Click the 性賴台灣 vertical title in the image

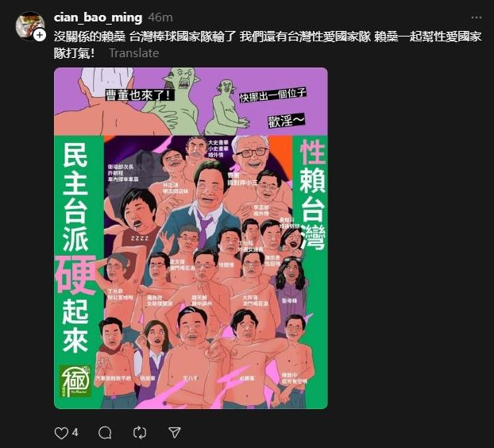(x=312, y=195)
